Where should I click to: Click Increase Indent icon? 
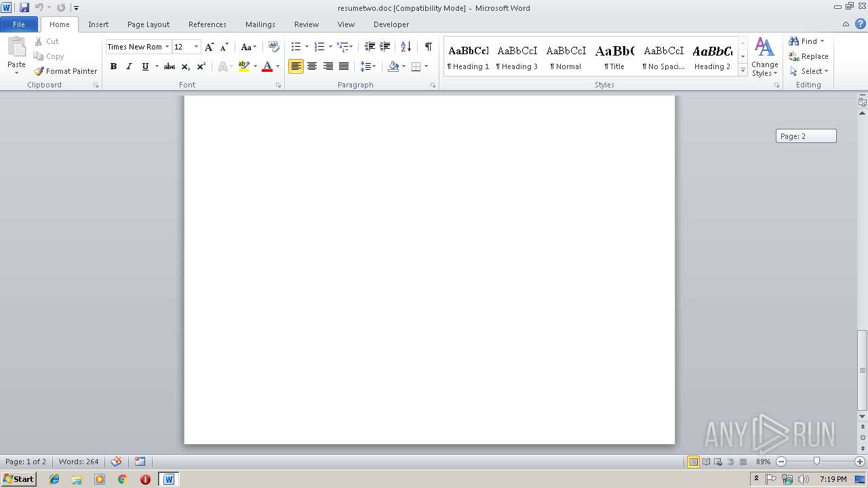[385, 47]
